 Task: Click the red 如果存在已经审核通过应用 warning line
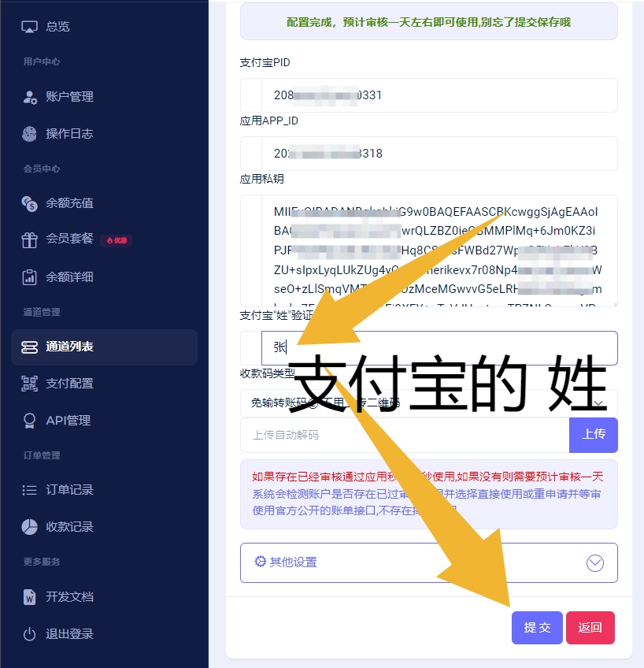click(427, 477)
